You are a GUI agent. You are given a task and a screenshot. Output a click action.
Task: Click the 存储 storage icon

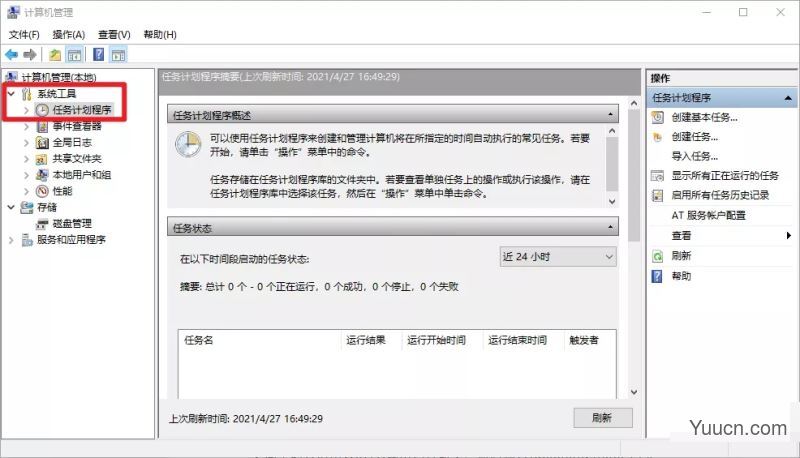(27, 207)
